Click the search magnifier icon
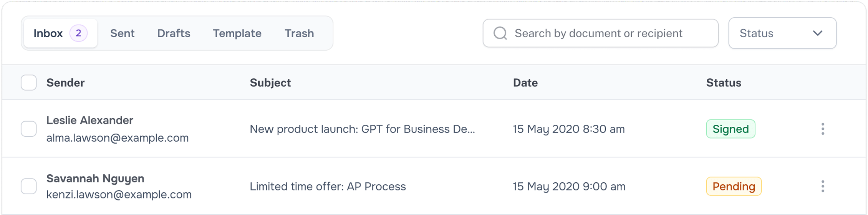Image resolution: width=868 pixels, height=215 pixels. point(500,33)
